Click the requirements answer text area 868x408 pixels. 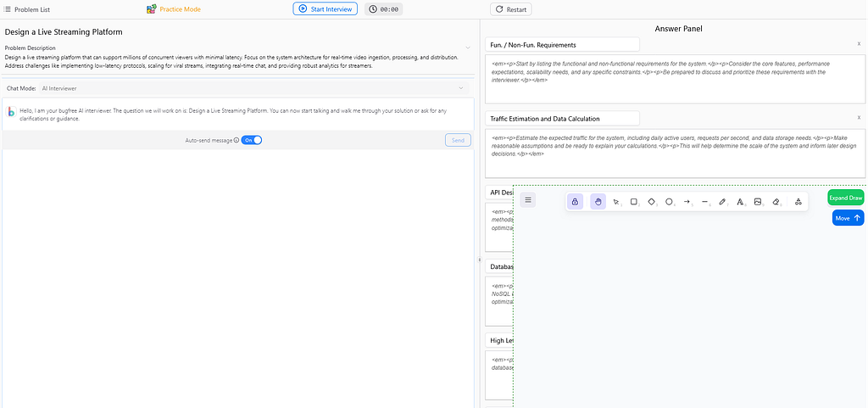point(676,79)
